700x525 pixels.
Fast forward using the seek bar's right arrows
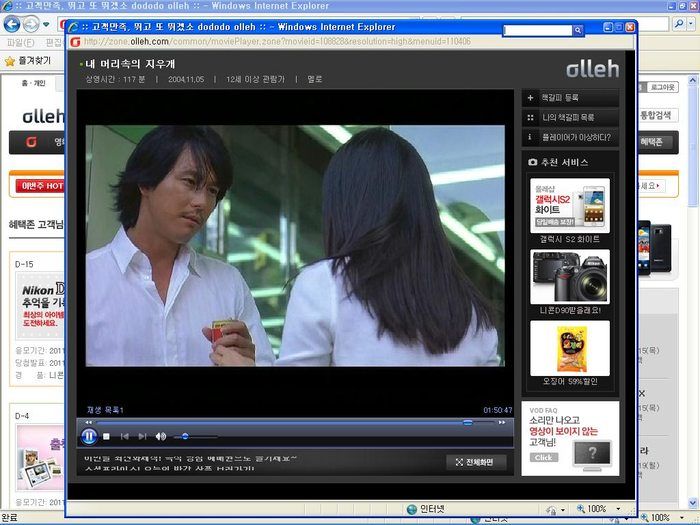[x=502, y=422]
